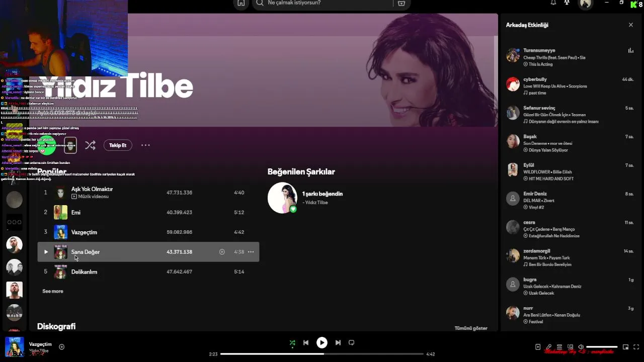This screenshot has height=362, width=644.
Task: Open the three-circles cover in library sidebar
Action: (x=14, y=222)
